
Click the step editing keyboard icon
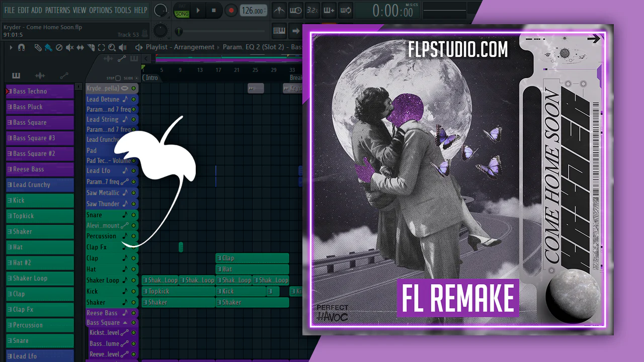[279, 31]
